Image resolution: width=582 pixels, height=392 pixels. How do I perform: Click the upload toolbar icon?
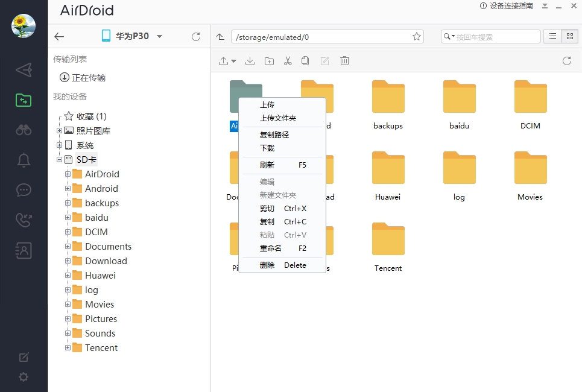point(223,61)
